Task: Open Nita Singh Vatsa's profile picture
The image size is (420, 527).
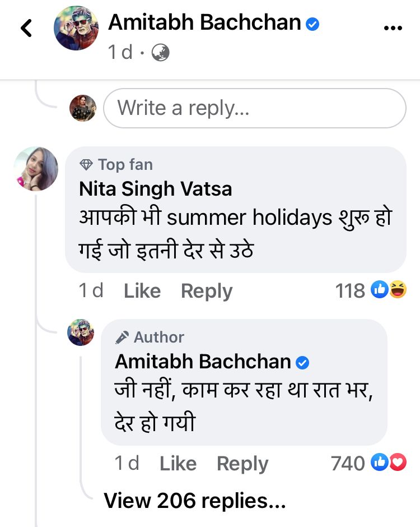Action: [36, 169]
